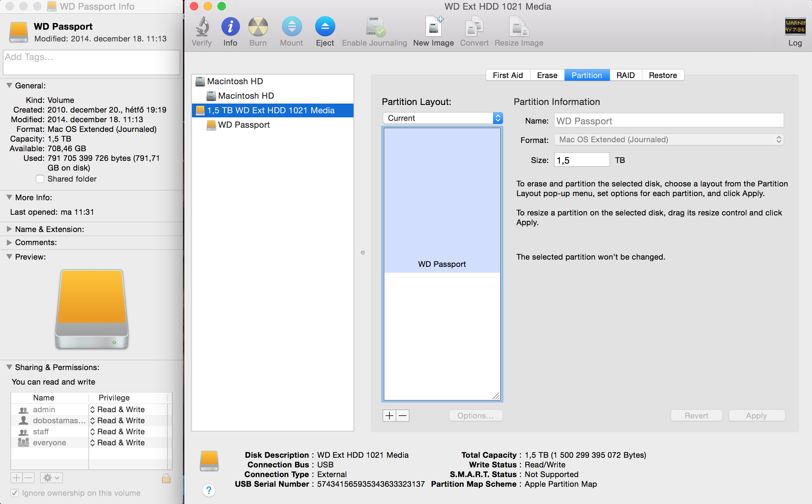Enable the Shared folder checkbox

pyautogui.click(x=40, y=179)
